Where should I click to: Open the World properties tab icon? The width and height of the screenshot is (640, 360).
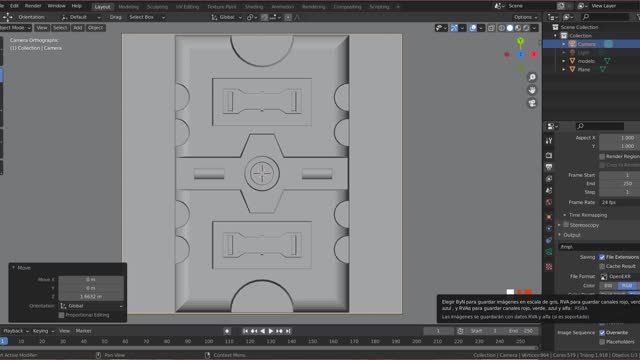pyautogui.click(x=549, y=202)
